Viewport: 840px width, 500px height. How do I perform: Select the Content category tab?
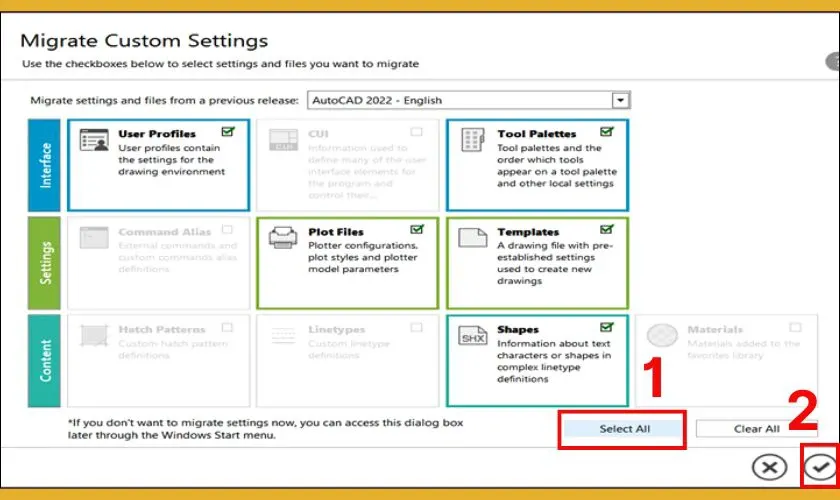click(x=45, y=360)
